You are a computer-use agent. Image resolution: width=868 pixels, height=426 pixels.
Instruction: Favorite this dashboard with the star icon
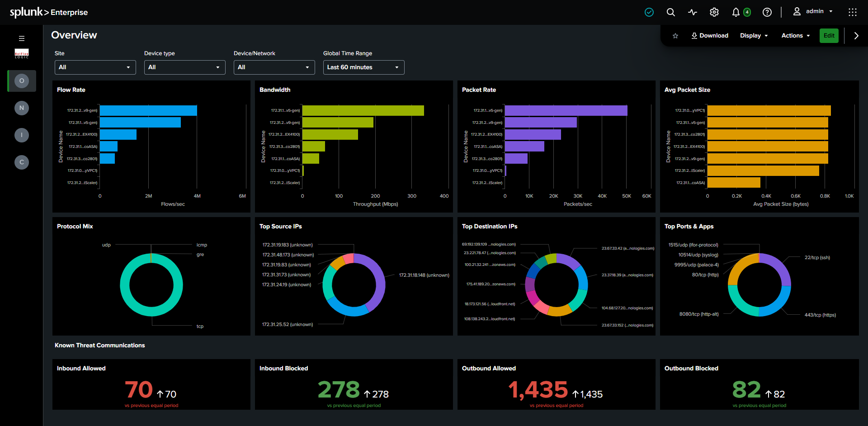(x=675, y=36)
